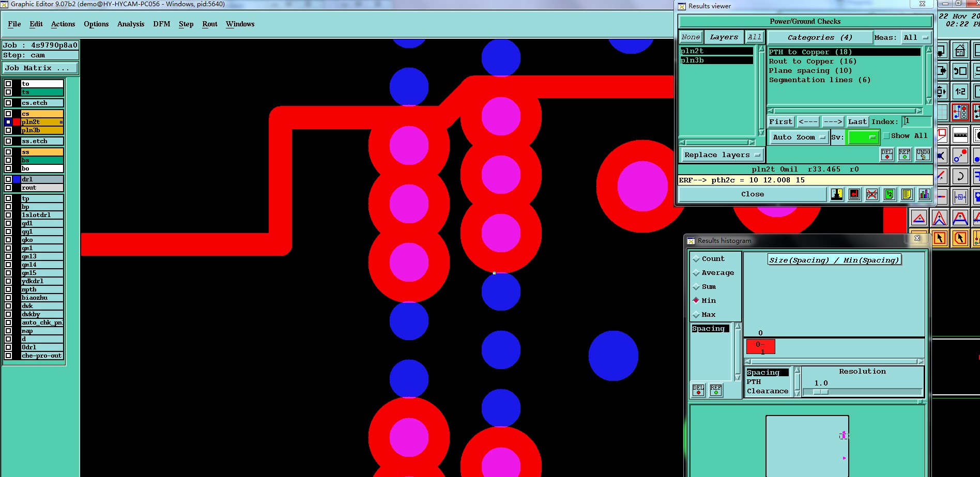
Task: Click the REF icon in Results histogram
Action: point(716,390)
